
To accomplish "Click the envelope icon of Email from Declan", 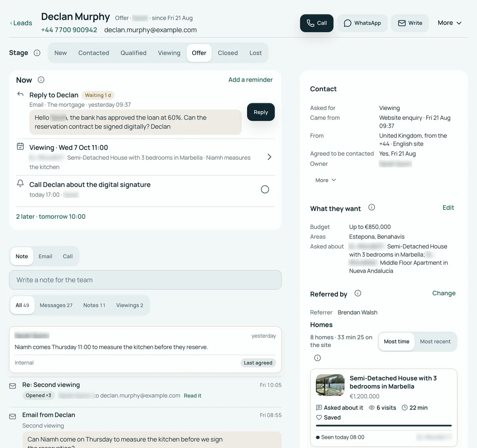I will (x=13, y=416).
